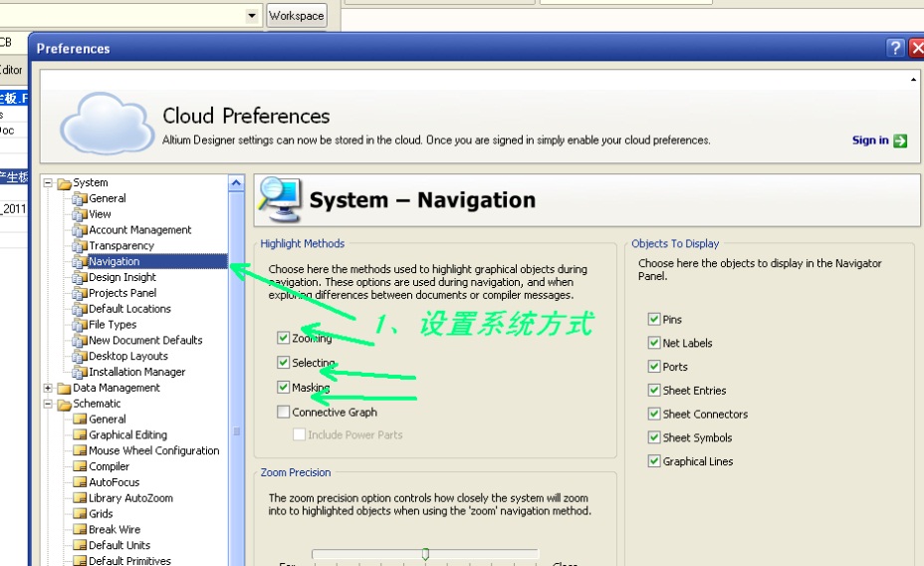This screenshot has height=566, width=924.
Task: Toggle the Graphical Lines checkbox
Action: [653, 460]
